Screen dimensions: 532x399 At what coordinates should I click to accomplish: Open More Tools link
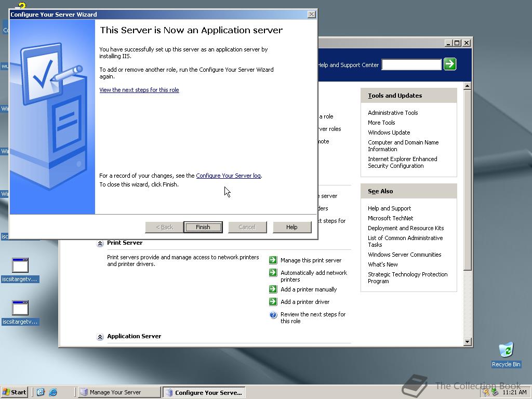[381, 123]
